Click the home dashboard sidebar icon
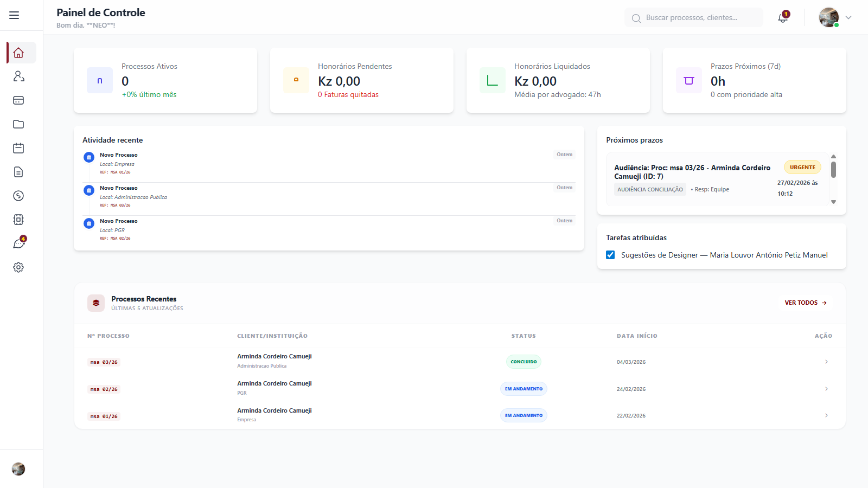The width and height of the screenshot is (868, 488). [x=18, y=53]
